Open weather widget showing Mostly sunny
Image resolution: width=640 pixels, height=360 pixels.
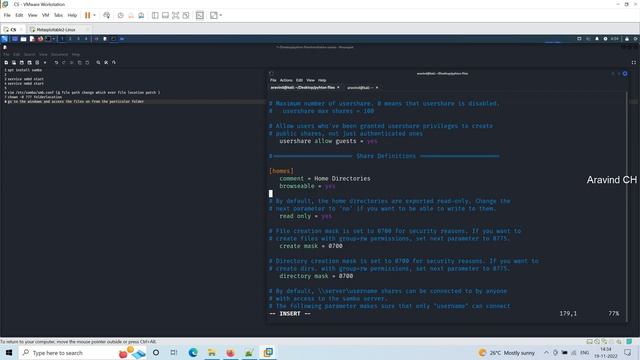(506, 353)
